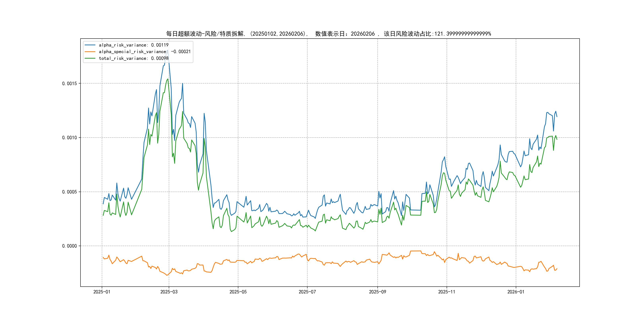Click the 2025-01 x-axis tick label

(102, 292)
